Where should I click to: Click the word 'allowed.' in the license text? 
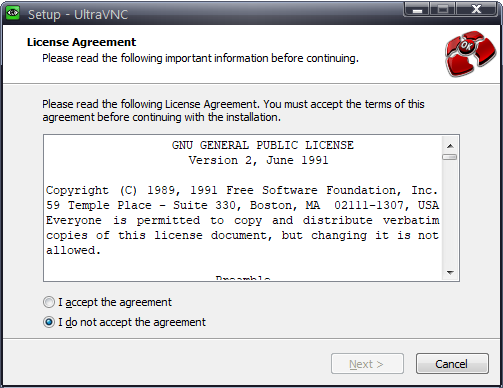pos(73,250)
